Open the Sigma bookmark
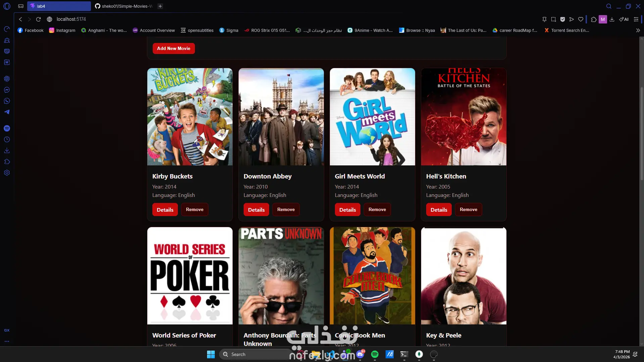The width and height of the screenshot is (644, 362). pyautogui.click(x=229, y=30)
